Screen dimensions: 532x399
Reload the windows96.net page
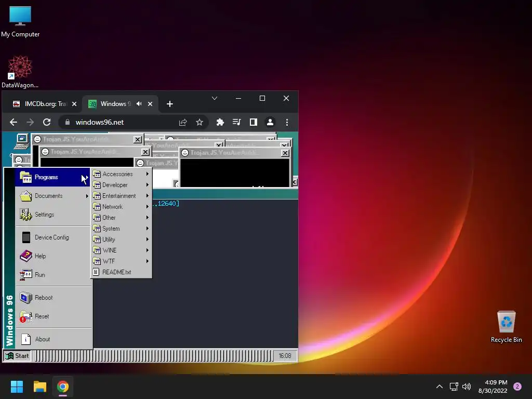pyautogui.click(x=47, y=122)
